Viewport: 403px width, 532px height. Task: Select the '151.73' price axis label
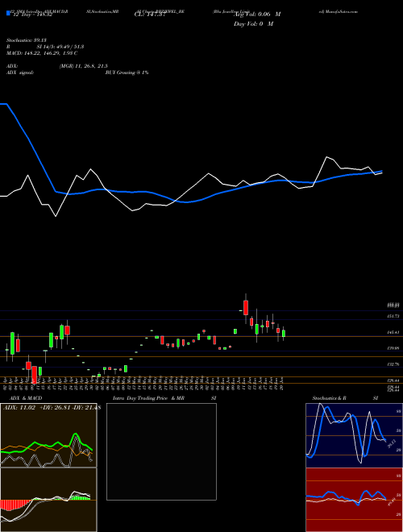point(393,316)
